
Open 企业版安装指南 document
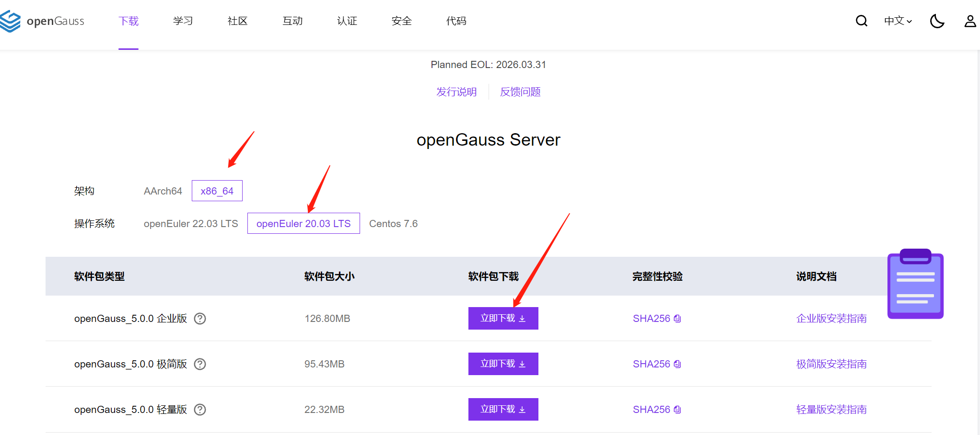831,319
